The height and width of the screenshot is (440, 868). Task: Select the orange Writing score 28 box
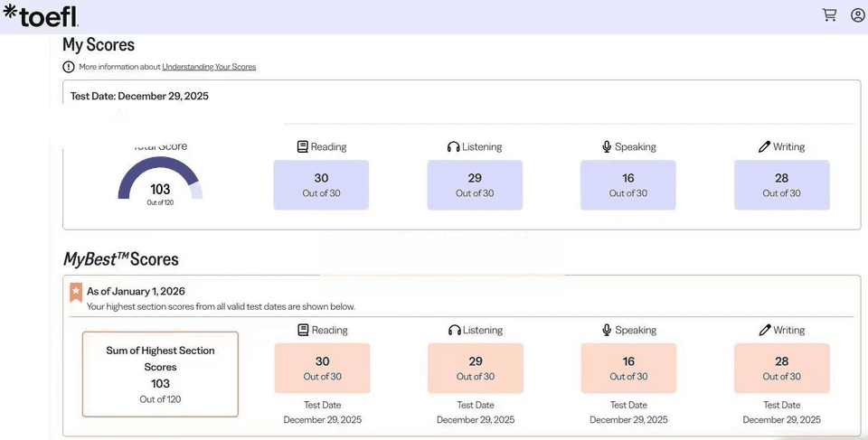point(781,369)
